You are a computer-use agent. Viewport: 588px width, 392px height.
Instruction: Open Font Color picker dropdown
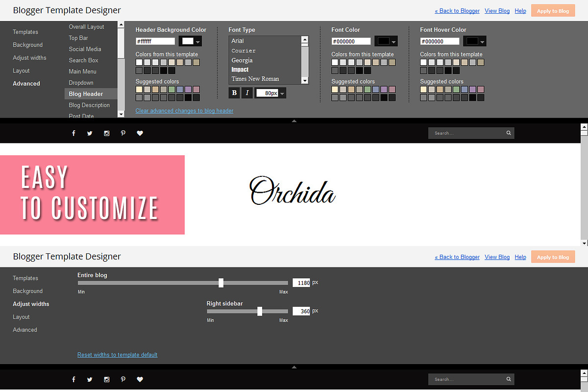click(x=386, y=42)
